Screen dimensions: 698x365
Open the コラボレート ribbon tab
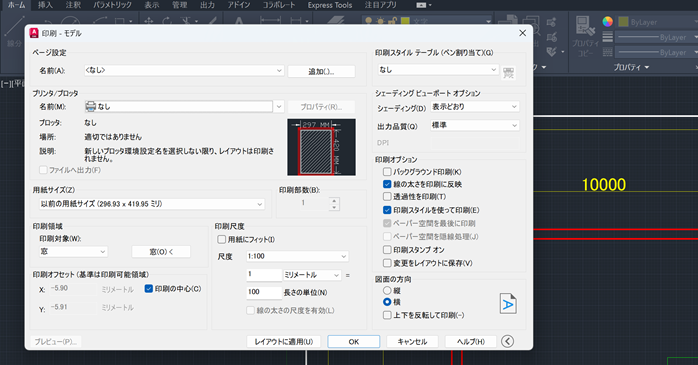point(279,5)
